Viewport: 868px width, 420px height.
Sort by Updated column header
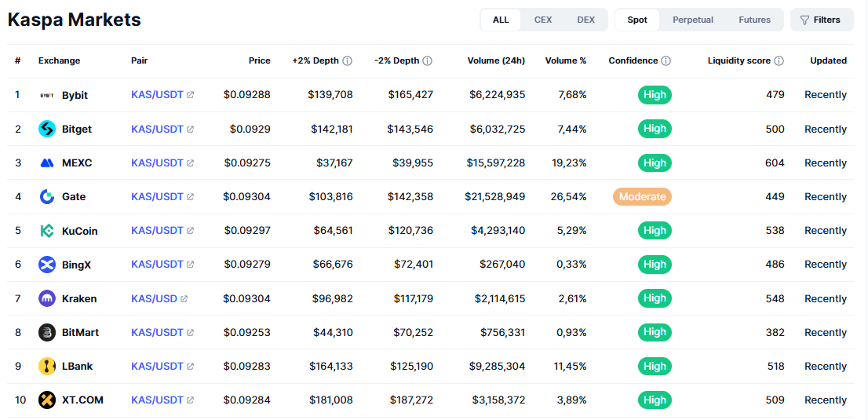[828, 61]
